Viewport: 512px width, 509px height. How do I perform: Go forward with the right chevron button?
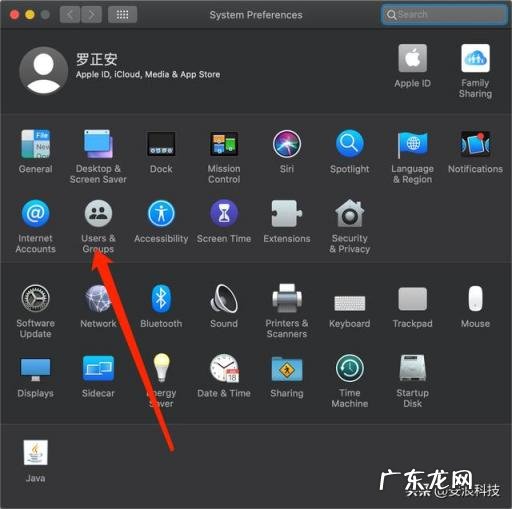(x=91, y=15)
